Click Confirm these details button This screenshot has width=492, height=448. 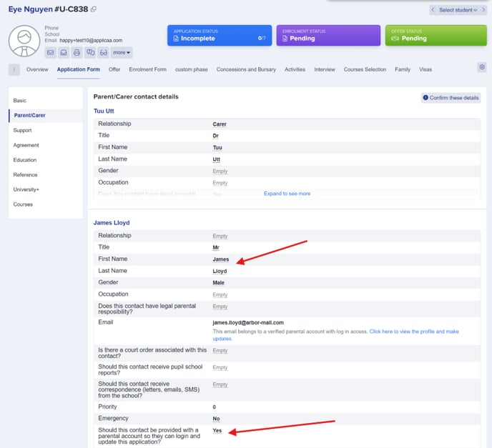point(451,98)
